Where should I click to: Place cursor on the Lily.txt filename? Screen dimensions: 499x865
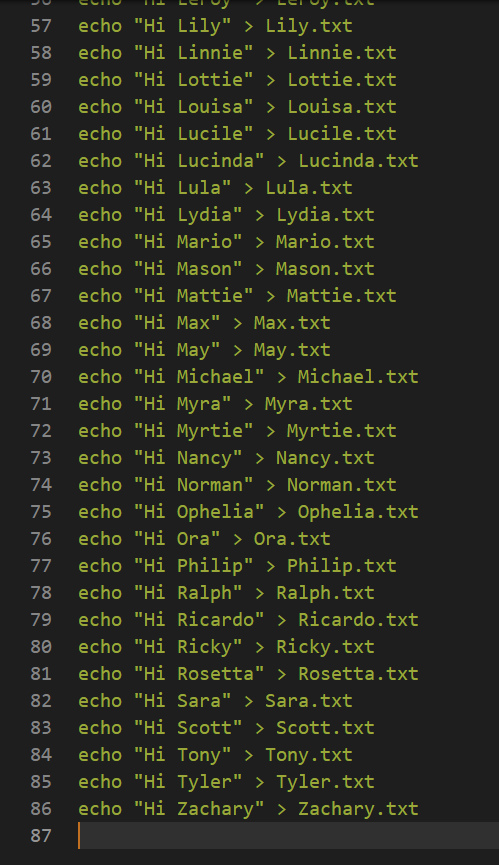[x=309, y=26]
